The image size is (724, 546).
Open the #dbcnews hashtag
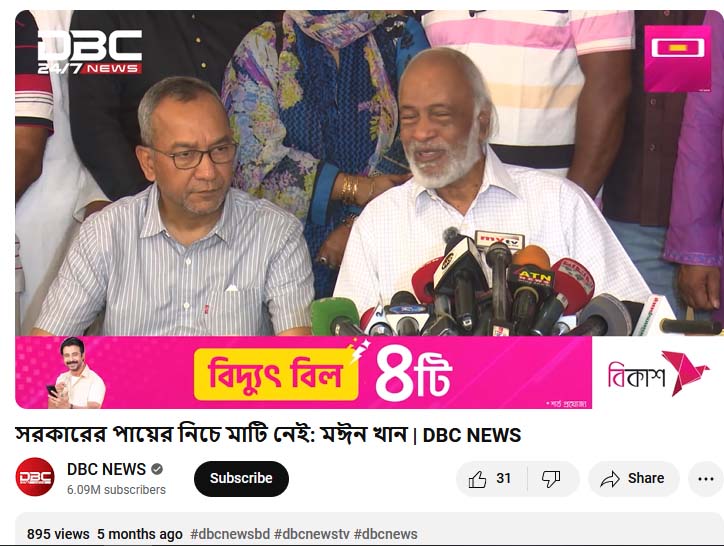coord(386,534)
